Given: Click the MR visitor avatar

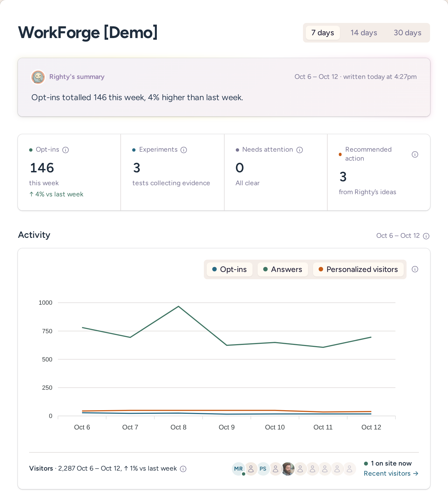Looking at the screenshot, I should coord(239,469).
